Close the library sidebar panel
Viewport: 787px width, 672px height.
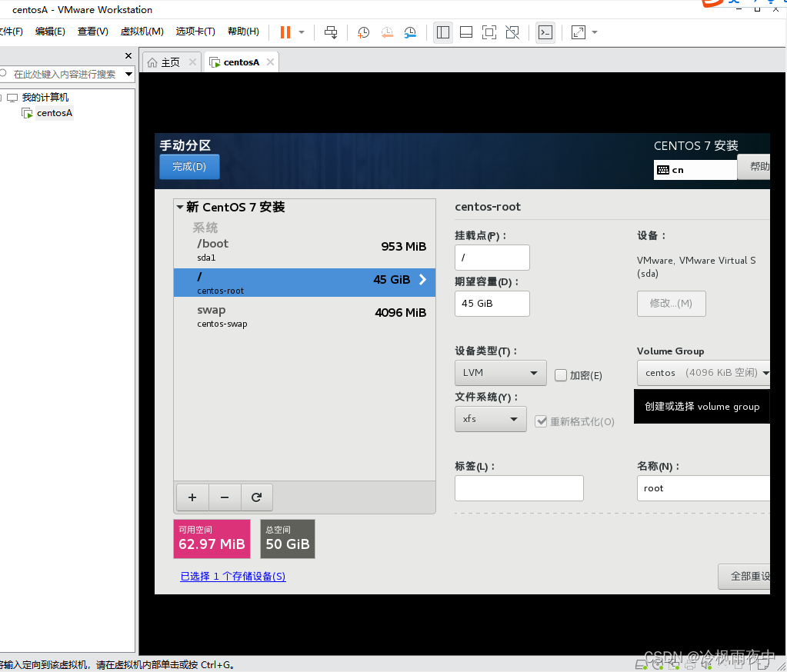pos(128,55)
